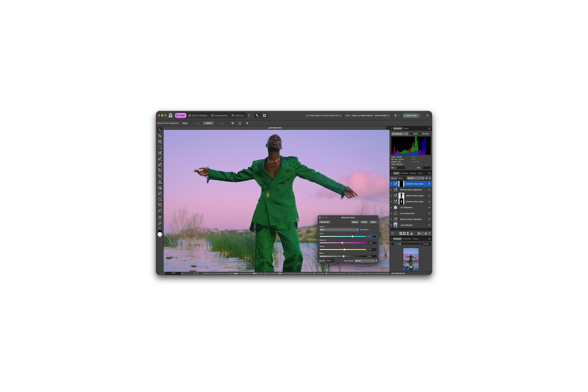The image size is (588, 392).
Task: Click the Add Preset button
Action: (x=325, y=222)
